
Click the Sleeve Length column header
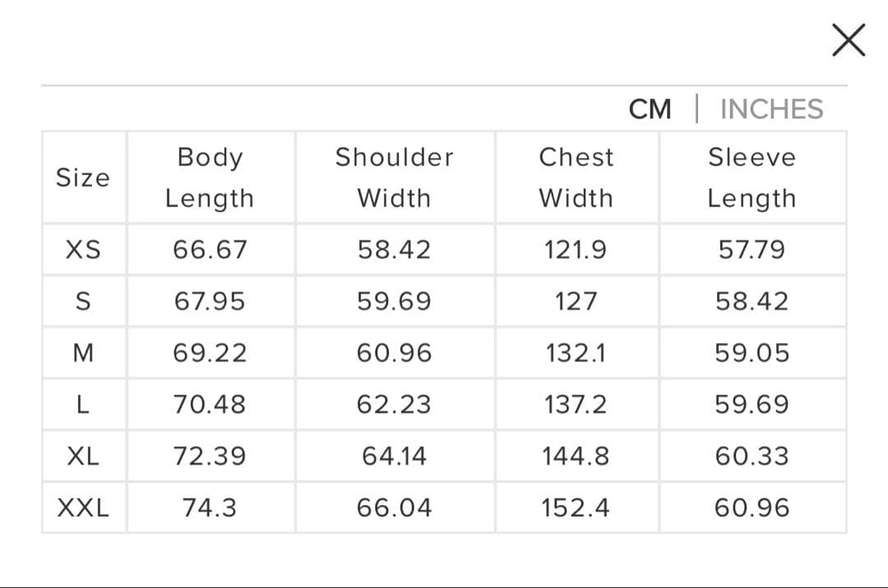click(x=752, y=177)
